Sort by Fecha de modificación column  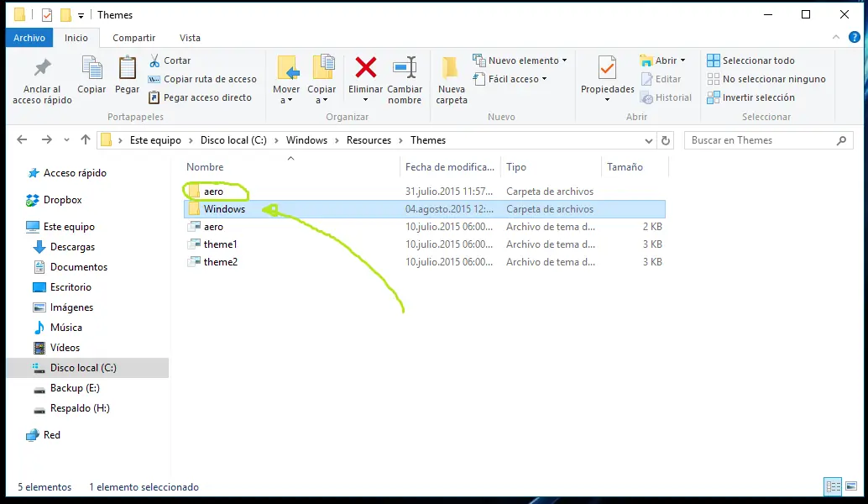[449, 166]
